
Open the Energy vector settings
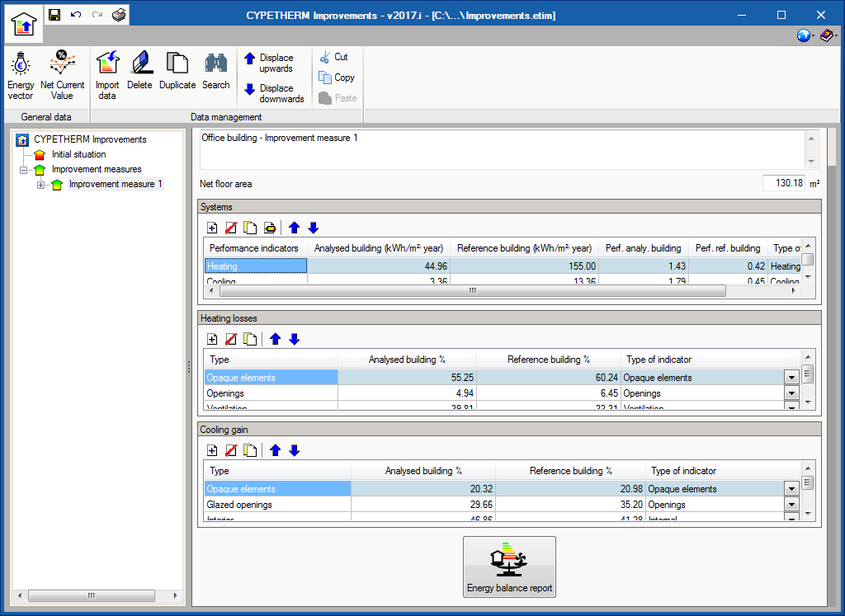(21, 75)
